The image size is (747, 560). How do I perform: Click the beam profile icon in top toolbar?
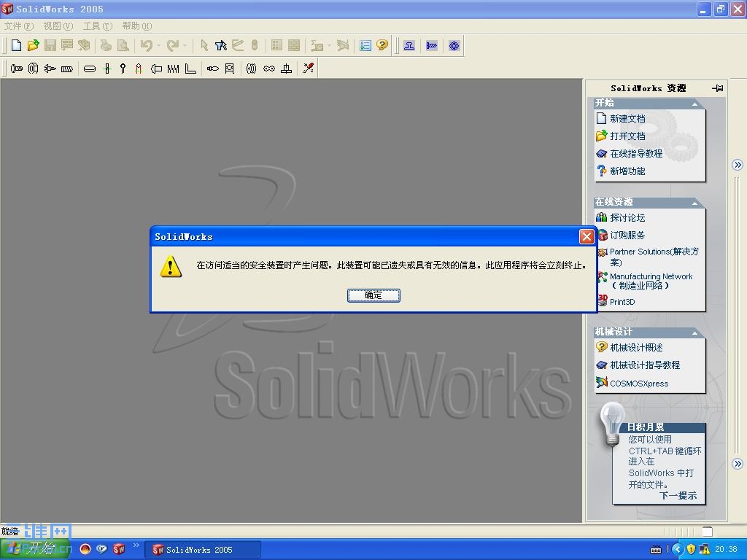(409, 46)
